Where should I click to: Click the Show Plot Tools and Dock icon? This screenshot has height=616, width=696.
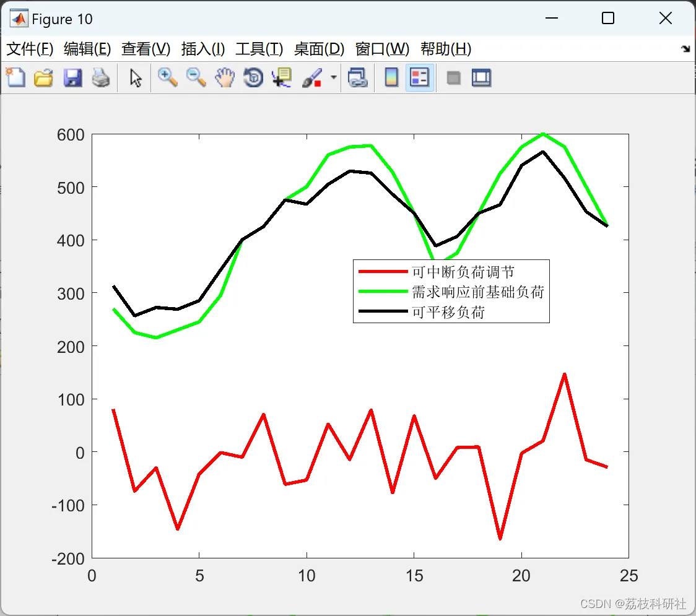(x=481, y=77)
